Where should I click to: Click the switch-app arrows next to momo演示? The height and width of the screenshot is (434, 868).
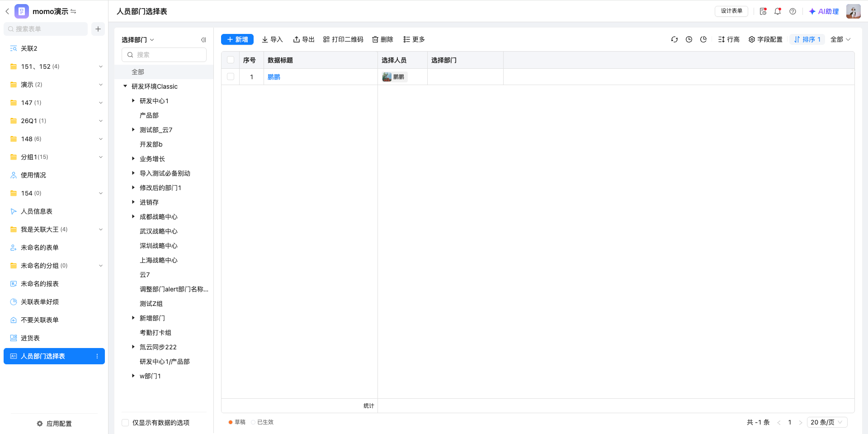coord(73,11)
